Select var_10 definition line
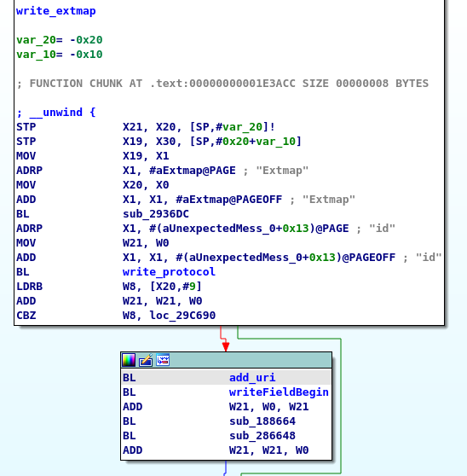 pos(60,55)
